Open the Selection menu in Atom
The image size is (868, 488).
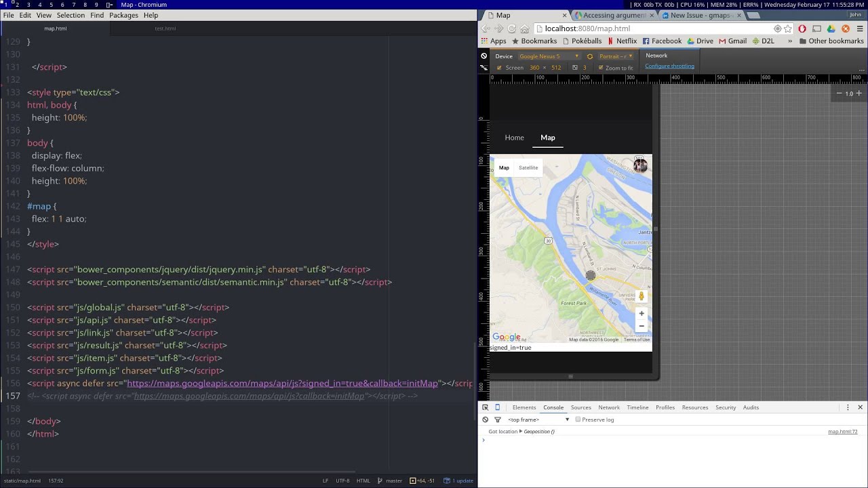coord(71,15)
